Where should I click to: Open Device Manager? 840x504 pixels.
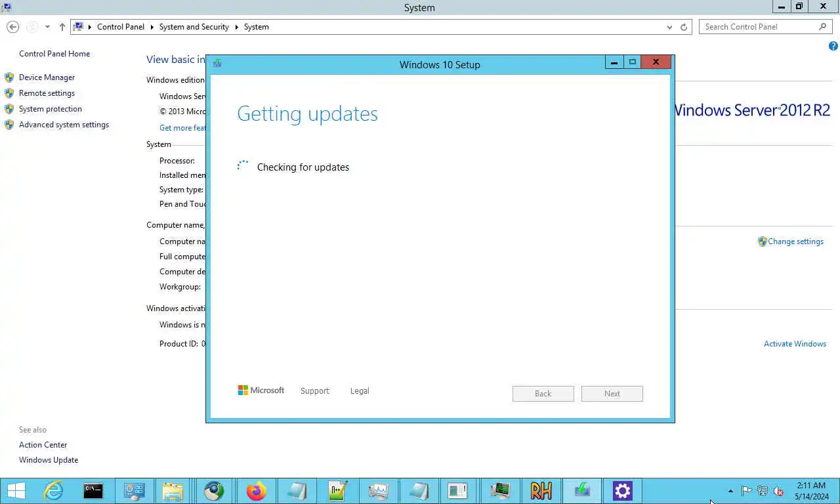[x=47, y=77]
